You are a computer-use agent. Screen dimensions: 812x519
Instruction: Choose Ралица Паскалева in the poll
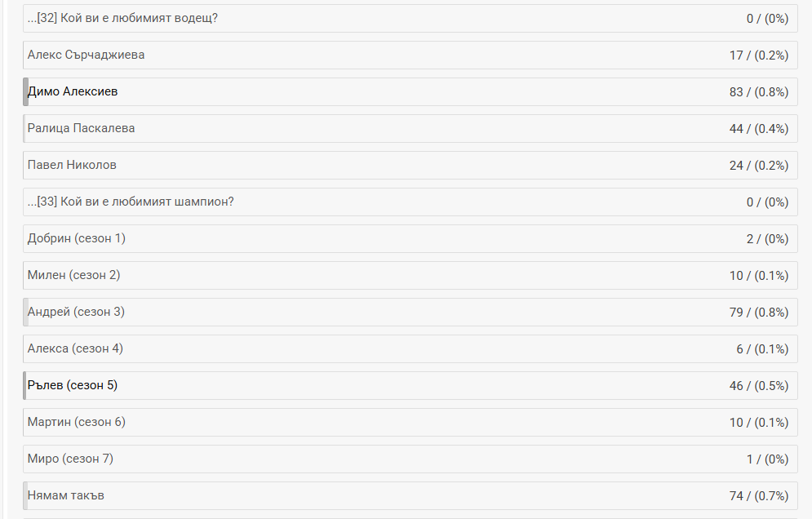[82, 128]
